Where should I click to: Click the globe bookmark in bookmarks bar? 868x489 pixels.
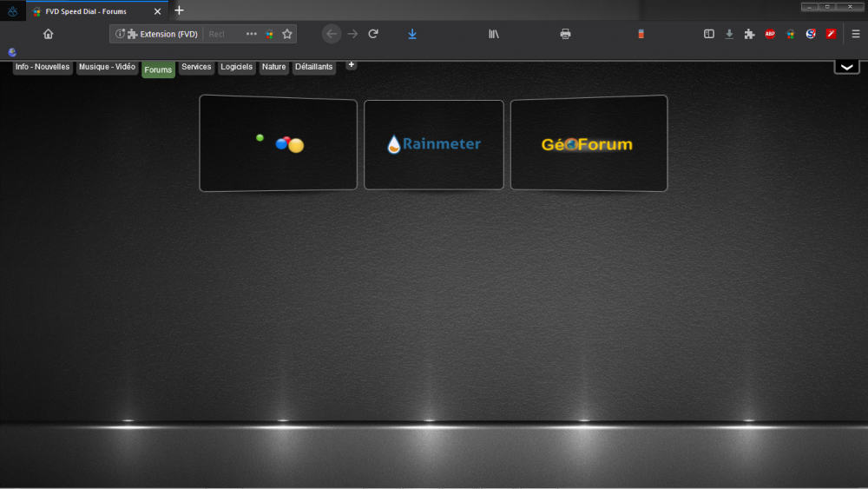(12, 52)
